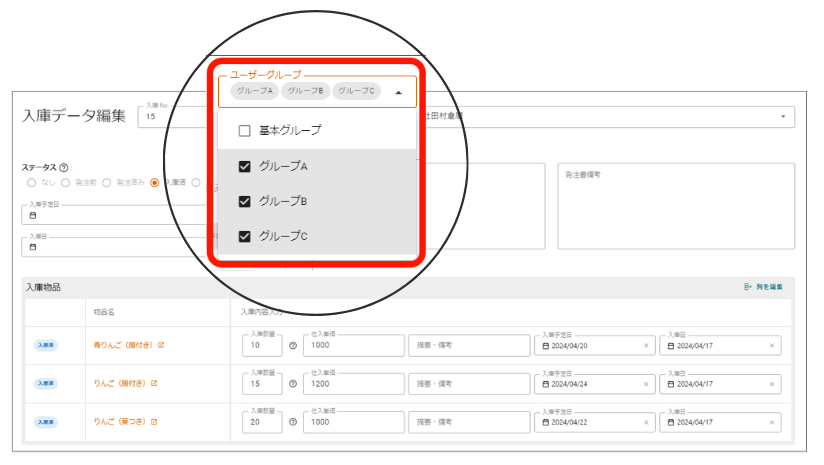Screen dimensions: 824x465
Task: Click 仕入単価 field in 青りんご row
Action: [354, 346]
